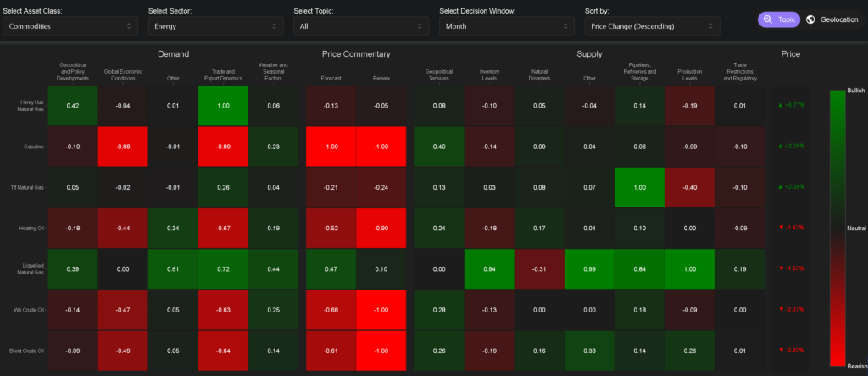Open the Select Asset Class dropdown
The width and height of the screenshot is (868, 376).
point(70,26)
